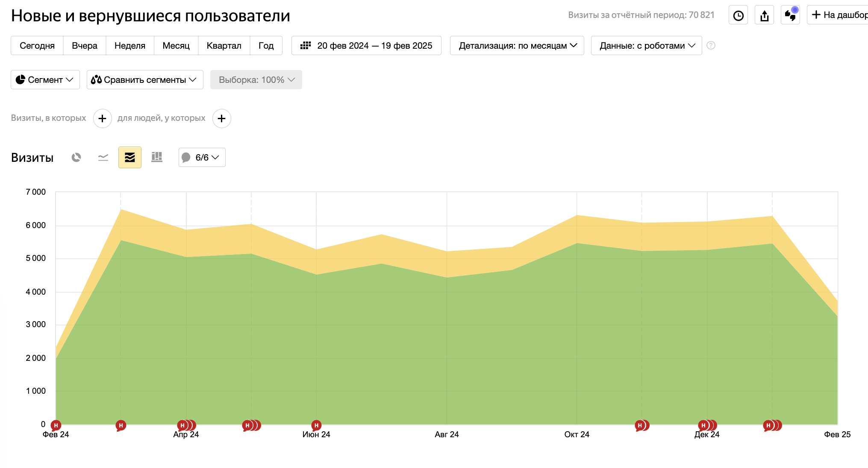This screenshot has height=468, width=868.
Task: Select stacked area chart view
Action: point(130,158)
